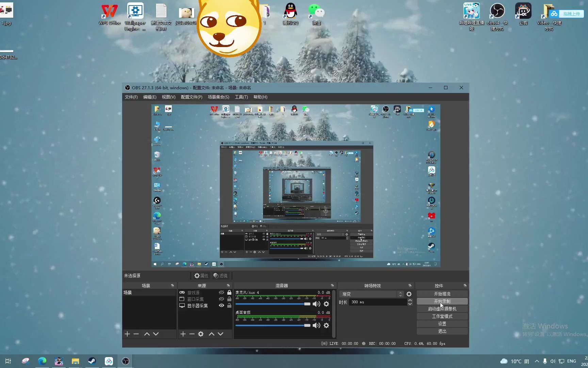Expand hidden system tray icons chevron
This screenshot has width=588, height=368.
tap(537, 361)
